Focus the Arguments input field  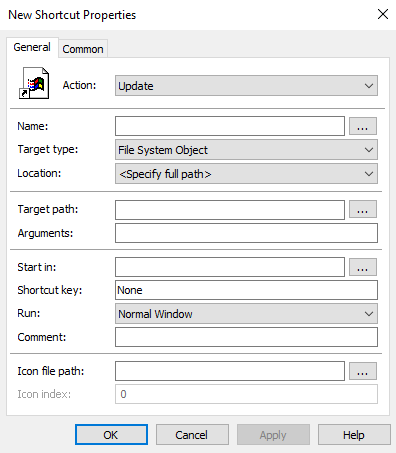tap(246, 233)
